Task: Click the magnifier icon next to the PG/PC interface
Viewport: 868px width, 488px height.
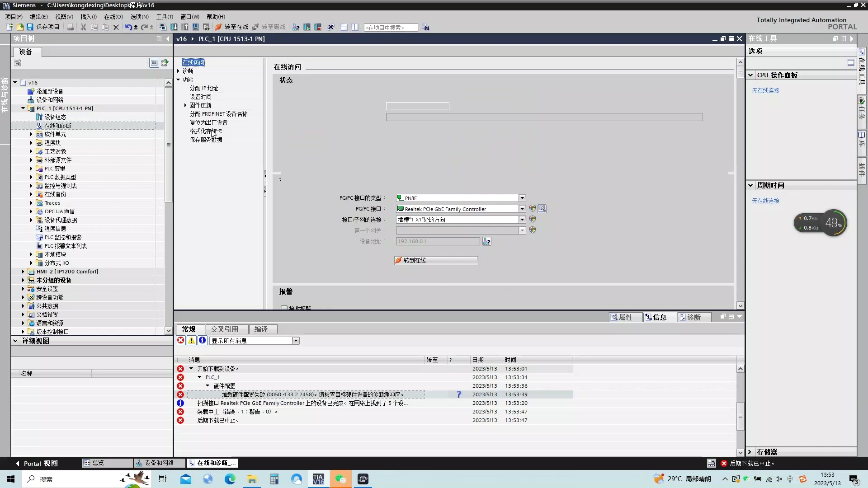Action: (542, 209)
